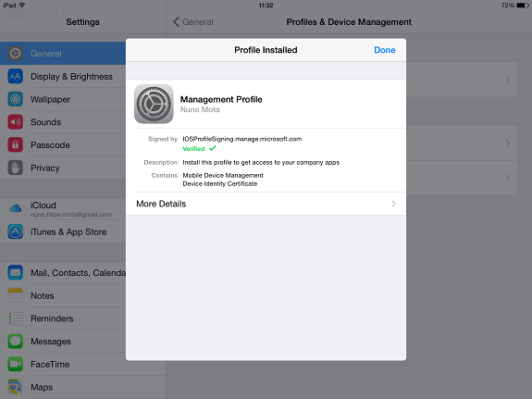Open Sounds speaker icon
The height and width of the screenshot is (399, 532).
pos(16,122)
